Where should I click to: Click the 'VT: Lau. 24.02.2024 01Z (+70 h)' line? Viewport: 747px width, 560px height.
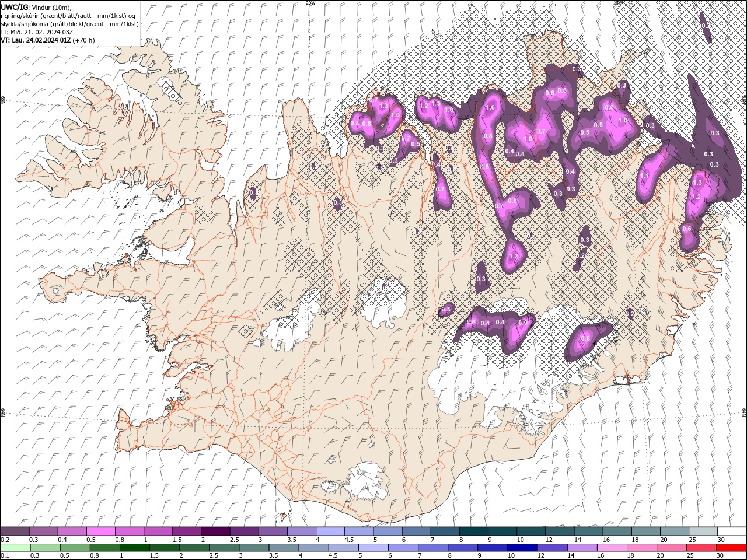(x=48, y=40)
